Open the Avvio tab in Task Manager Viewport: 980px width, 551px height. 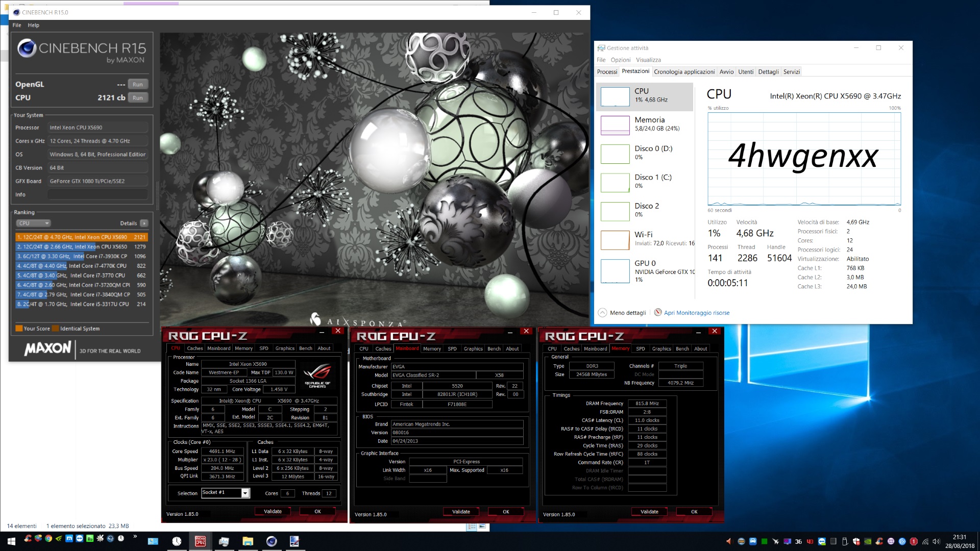pyautogui.click(x=726, y=72)
